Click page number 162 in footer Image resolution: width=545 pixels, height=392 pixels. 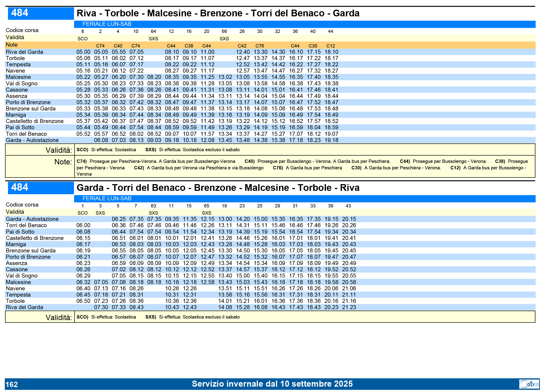pos(12,384)
